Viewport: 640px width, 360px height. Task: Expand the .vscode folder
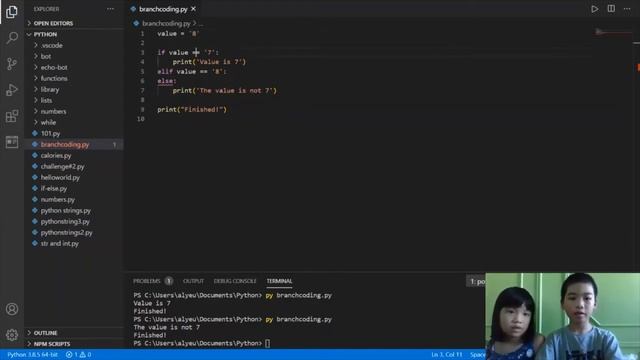click(x=74, y=45)
